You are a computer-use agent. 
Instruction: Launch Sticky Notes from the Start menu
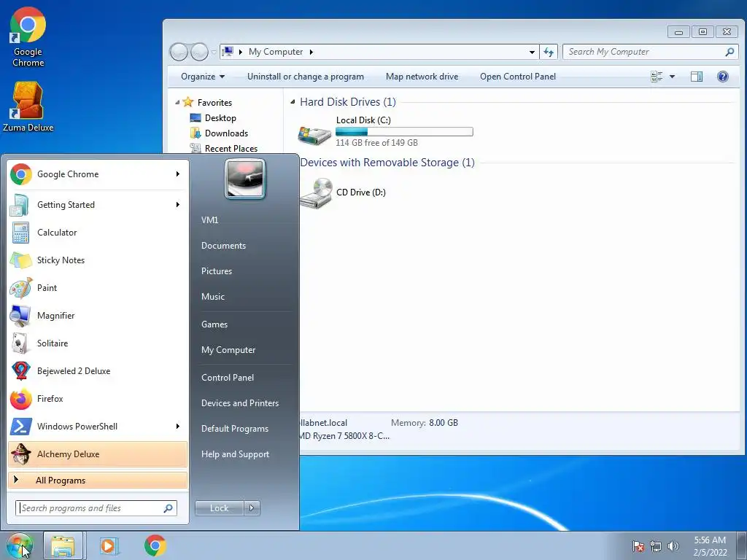click(98, 260)
